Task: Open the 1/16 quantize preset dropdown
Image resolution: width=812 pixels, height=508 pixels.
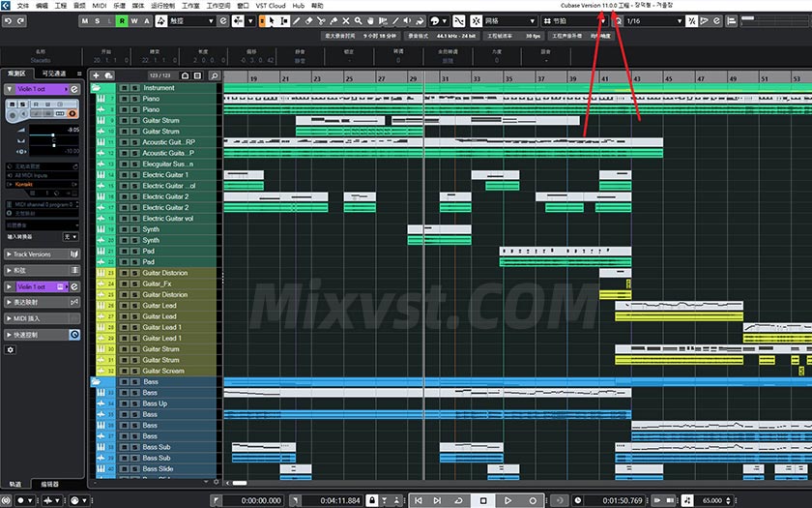Action: (x=655, y=20)
